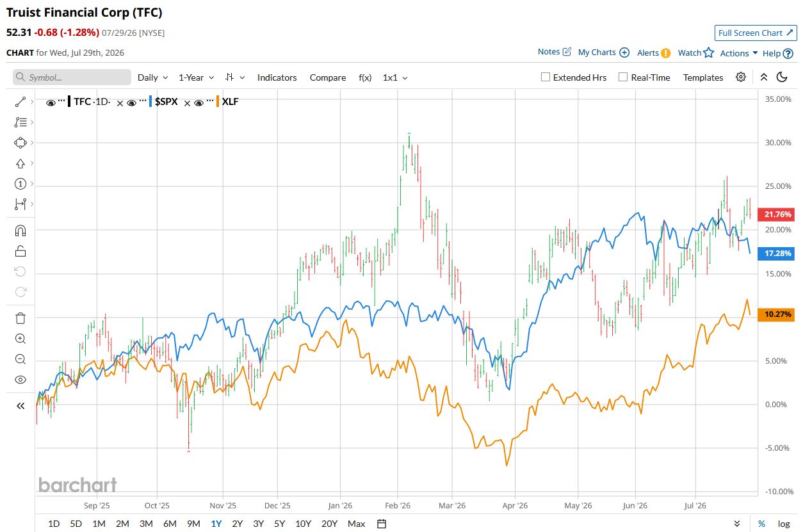Open the Indicators menu
This screenshot has height=532, width=803.
point(277,77)
